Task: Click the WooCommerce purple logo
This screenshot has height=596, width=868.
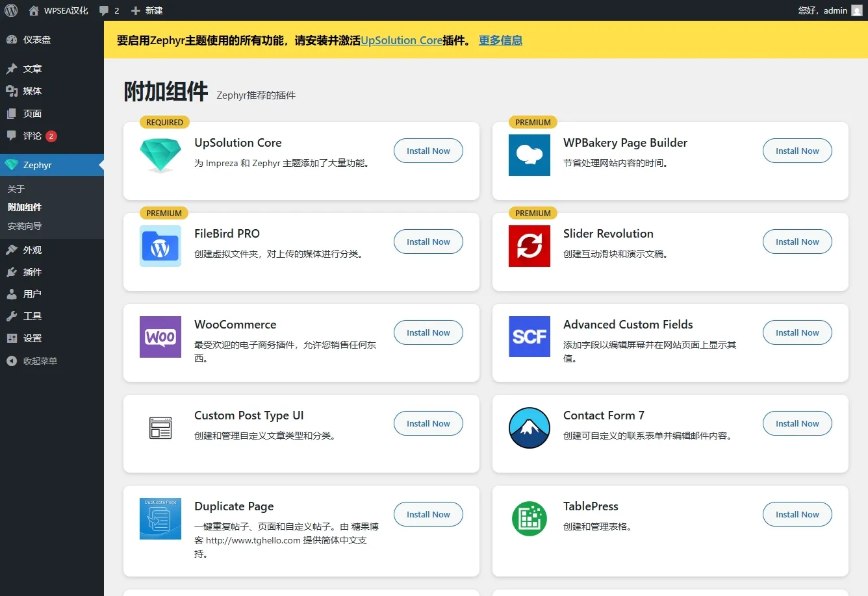Action: point(160,337)
